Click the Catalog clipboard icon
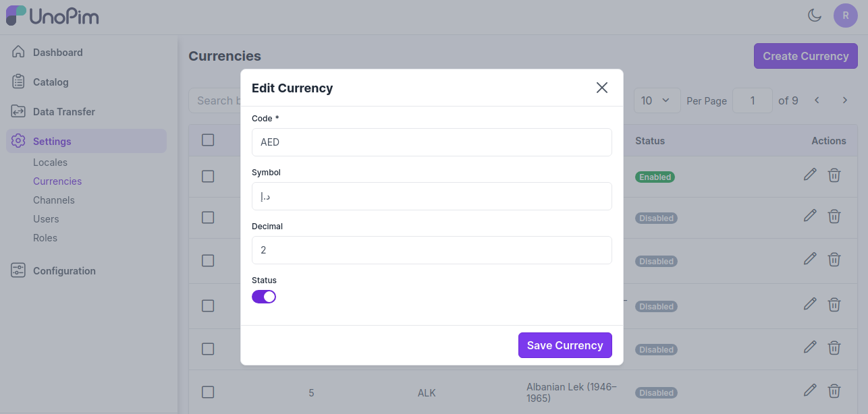This screenshot has height=414, width=868. pos(19,82)
